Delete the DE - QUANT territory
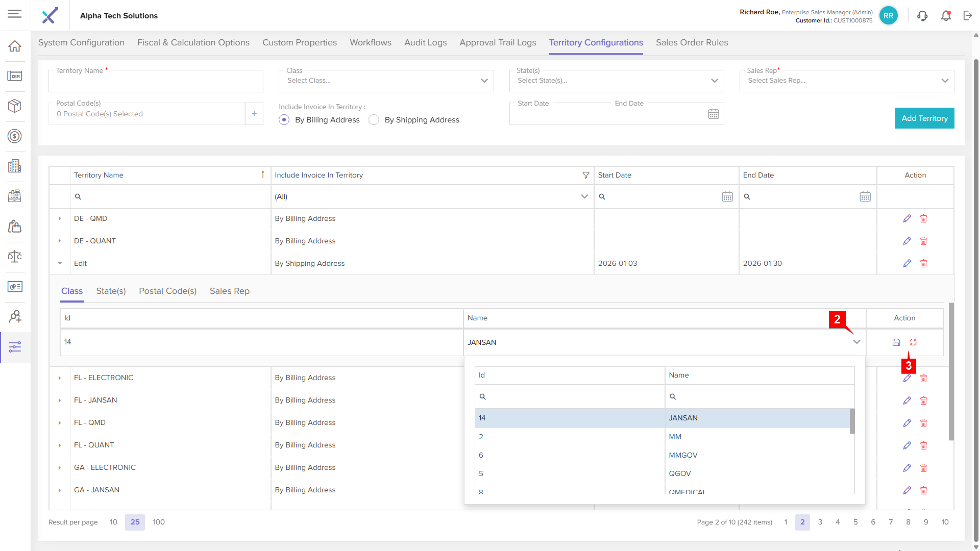980x551 pixels. click(x=923, y=241)
